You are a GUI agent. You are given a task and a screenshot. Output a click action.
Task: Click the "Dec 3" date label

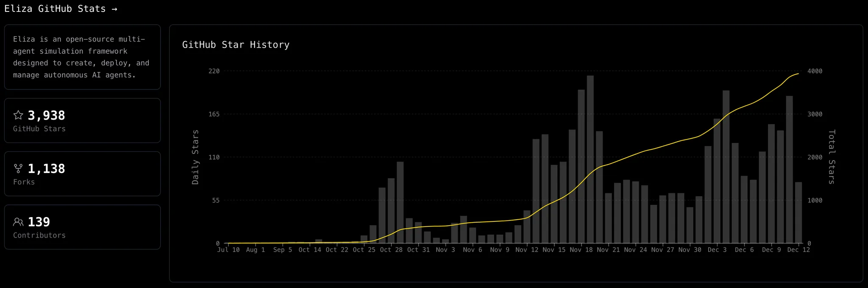pyautogui.click(x=717, y=250)
